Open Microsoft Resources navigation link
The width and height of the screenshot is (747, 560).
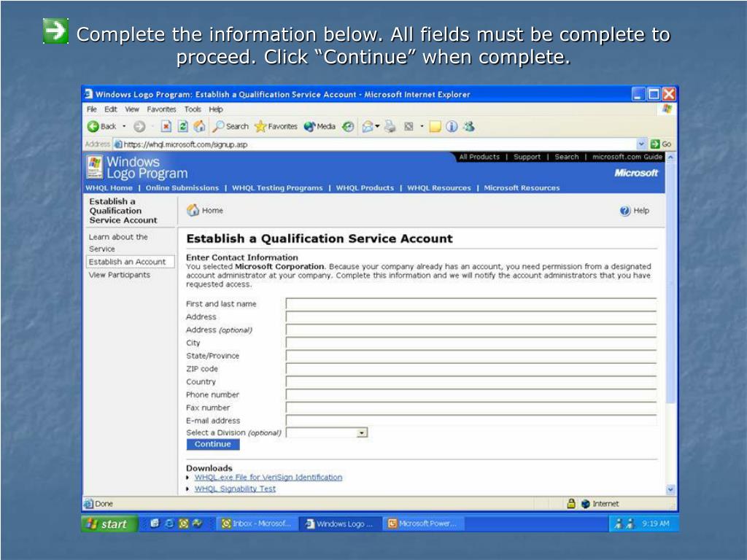[522, 187]
